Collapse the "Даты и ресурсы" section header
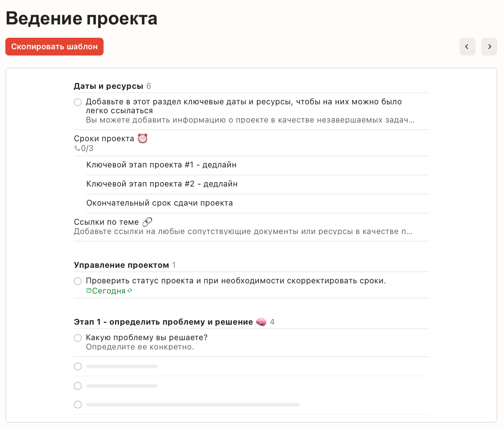 coord(108,86)
